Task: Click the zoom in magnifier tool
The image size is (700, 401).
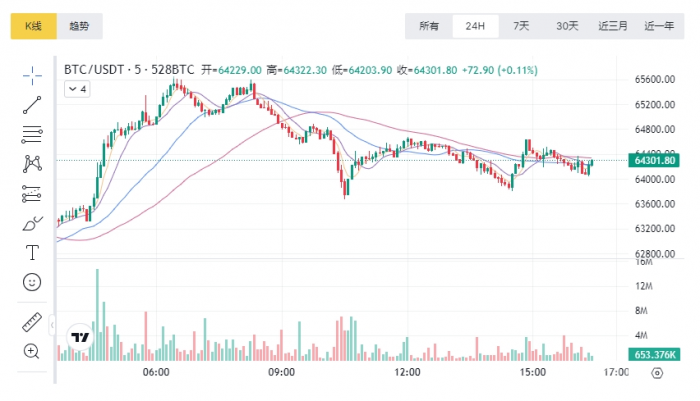Action: pyautogui.click(x=32, y=351)
